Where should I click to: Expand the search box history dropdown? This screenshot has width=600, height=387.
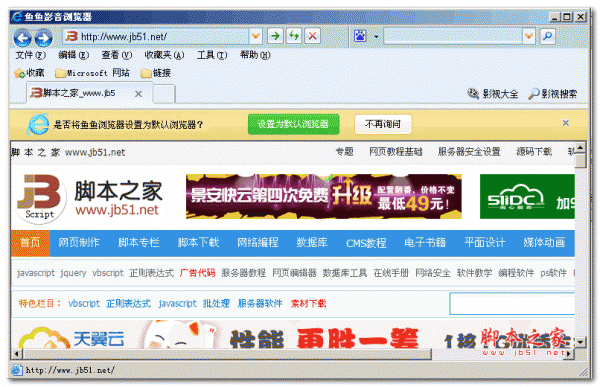tap(529, 36)
